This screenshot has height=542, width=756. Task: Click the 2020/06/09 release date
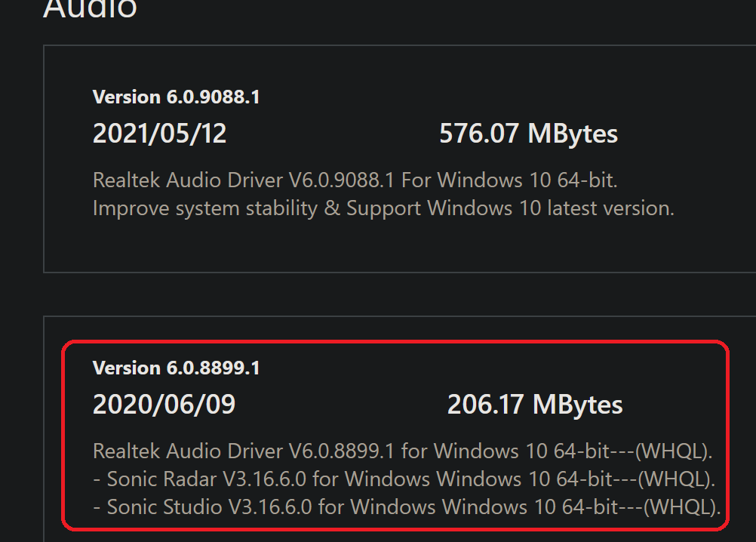(x=164, y=404)
